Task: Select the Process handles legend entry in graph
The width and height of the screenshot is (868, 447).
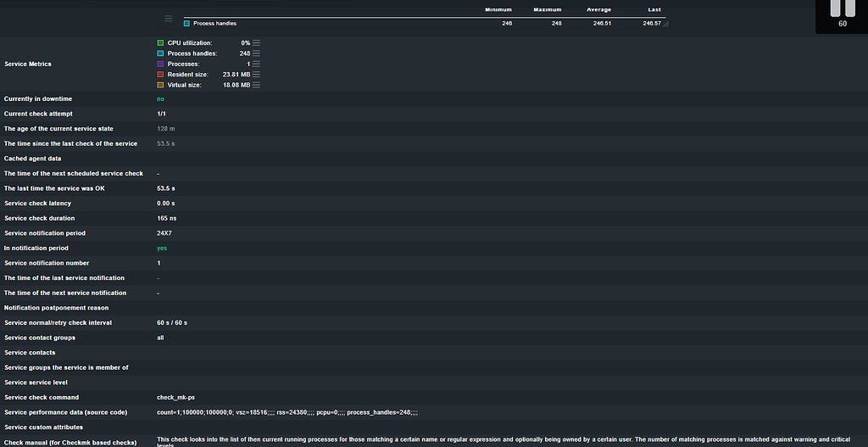Action: [214, 24]
